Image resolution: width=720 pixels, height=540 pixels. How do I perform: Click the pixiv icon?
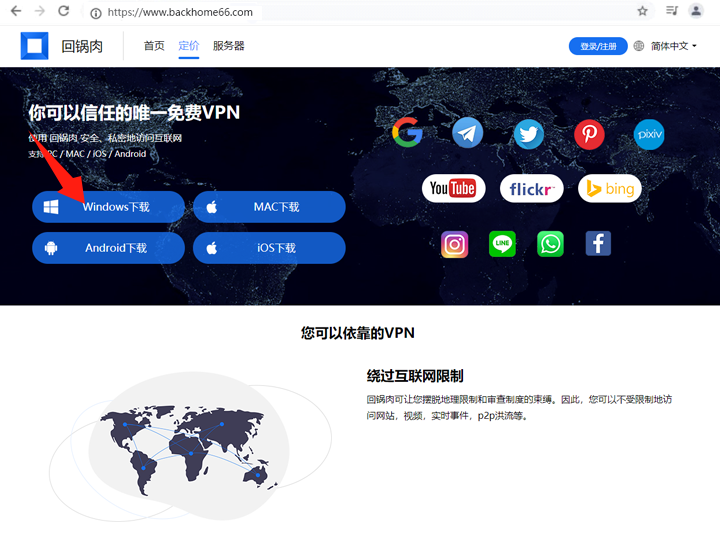649,134
